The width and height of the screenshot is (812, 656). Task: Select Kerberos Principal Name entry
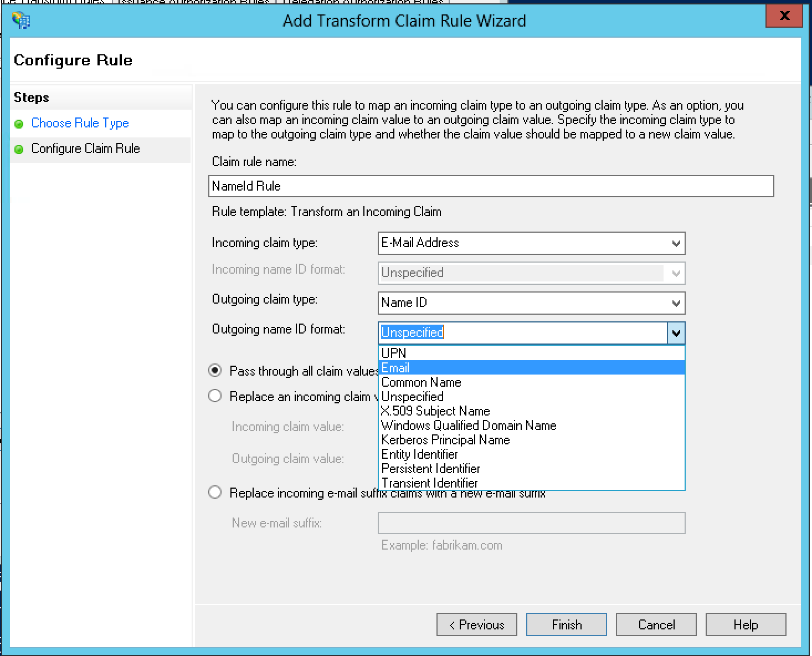click(x=445, y=440)
